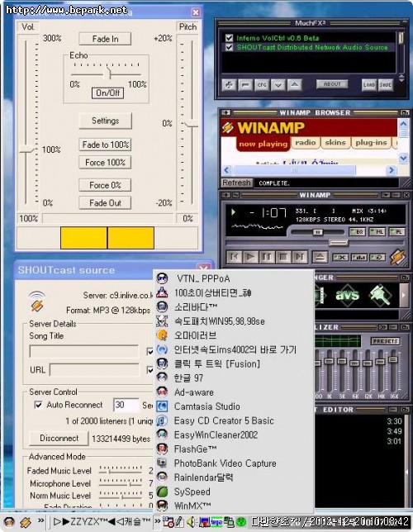The height and width of the screenshot is (532, 413).
Task: Click Winamp eject open file button
Action: point(320,257)
